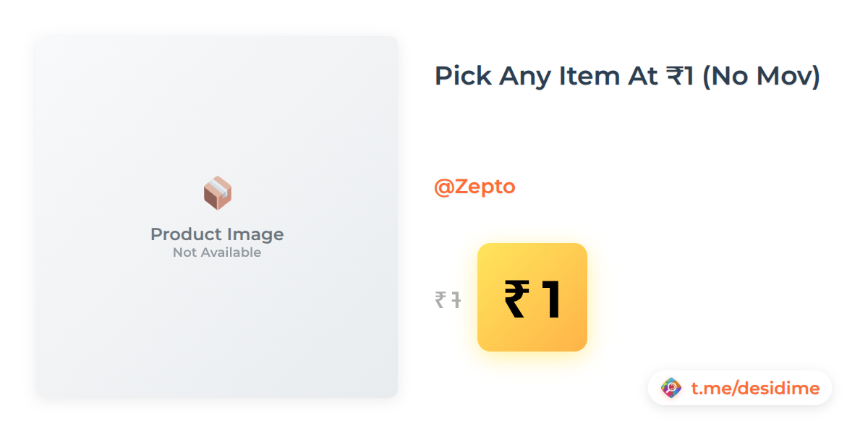Click the DesiDime logo icon
Viewport: 868px width, 434px height.
[x=671, y=388]
